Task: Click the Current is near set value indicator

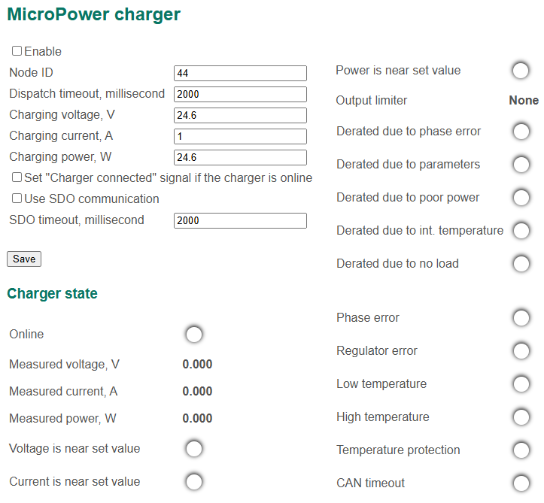Action: pyautogui.click(x=194, y=481)
